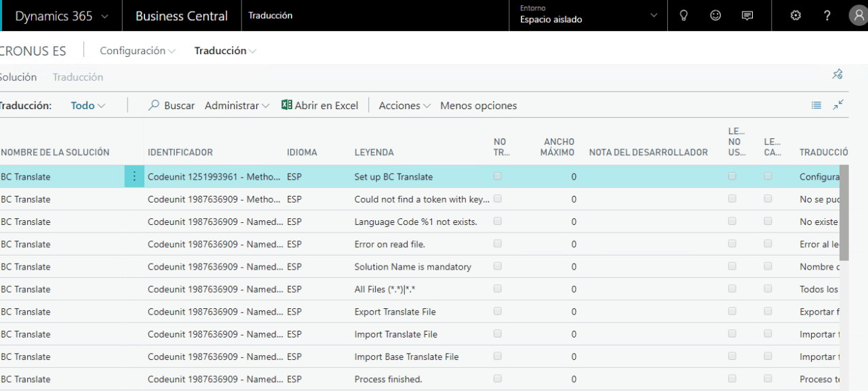Image resolution: width=868 pixels, height=391 pixels.
Task: Toggle NO TR checkbox for Set up BC Translate
Action: (498, 176)
